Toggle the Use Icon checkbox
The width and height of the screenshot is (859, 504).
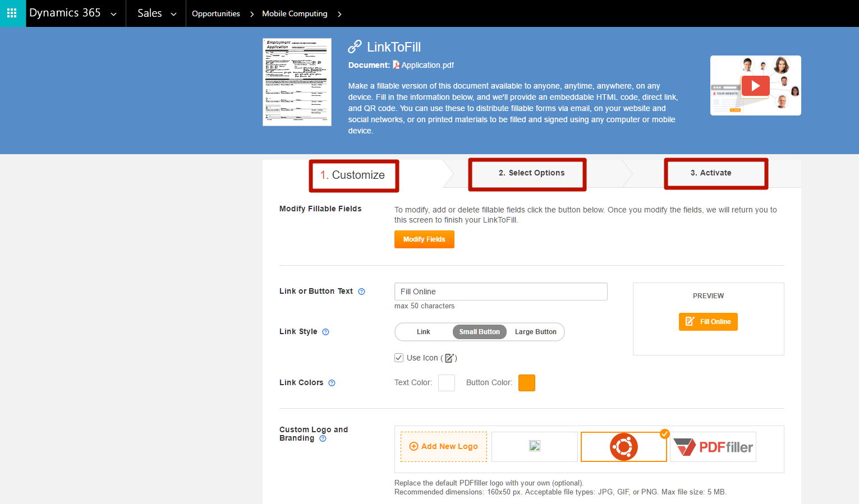pyautogui.click(x=399, y=358)
